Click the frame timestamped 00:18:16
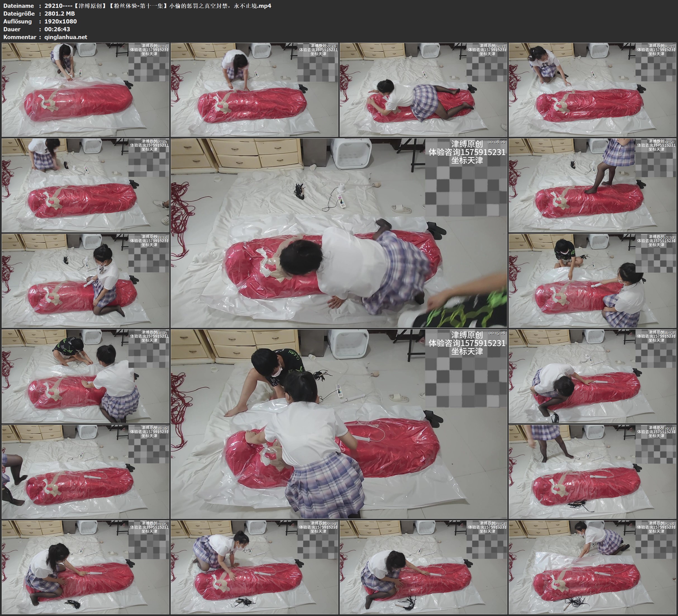678x616 pixels. pos(85,472)
